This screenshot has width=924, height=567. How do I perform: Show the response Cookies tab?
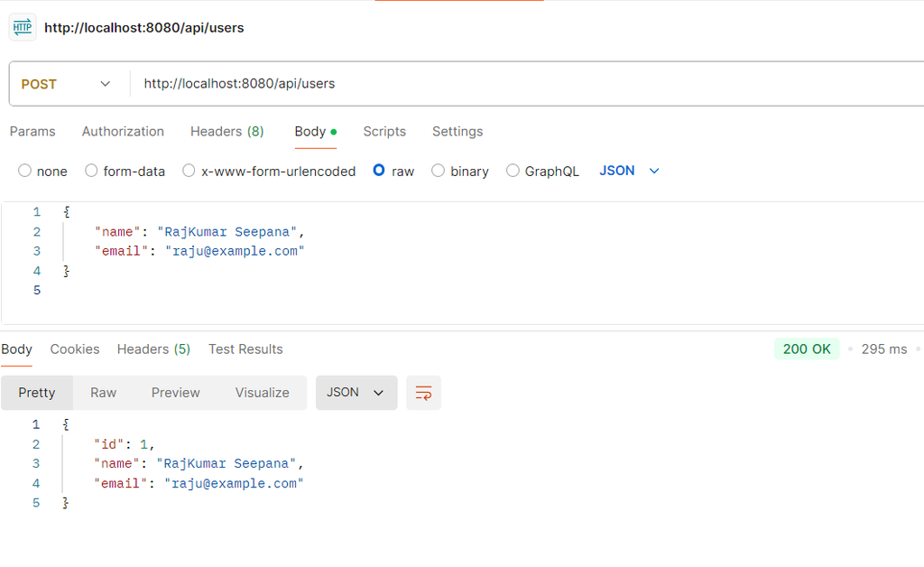75,349
